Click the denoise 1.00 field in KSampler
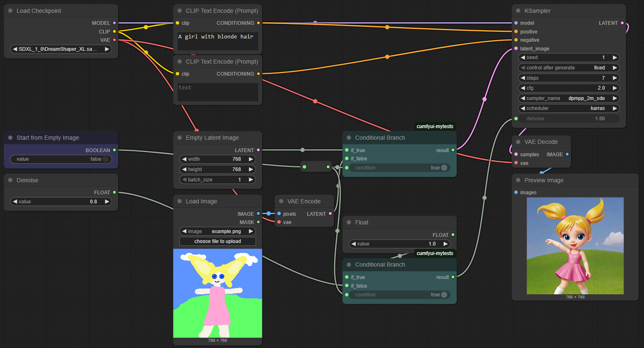Screen dimensions: 644x348 click(x=569, y=119)
